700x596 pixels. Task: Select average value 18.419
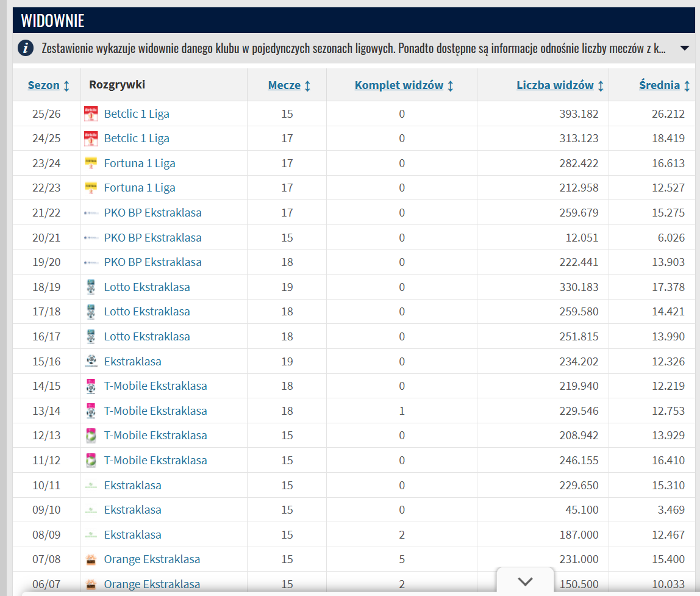668,138
